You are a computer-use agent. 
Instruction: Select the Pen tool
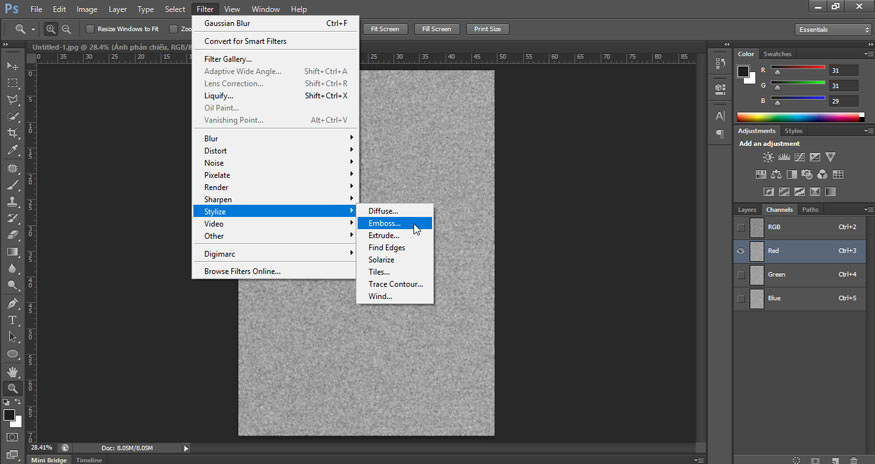pos(12,304)
